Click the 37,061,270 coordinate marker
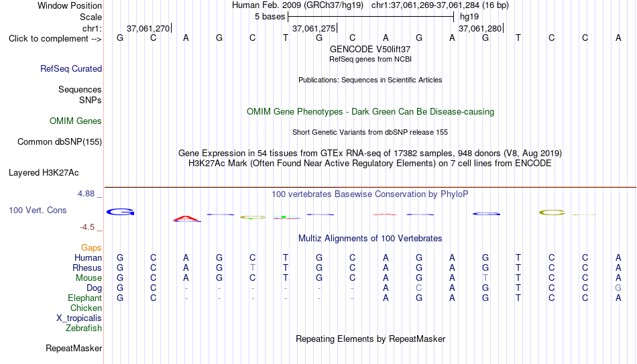 click(149, 28)
